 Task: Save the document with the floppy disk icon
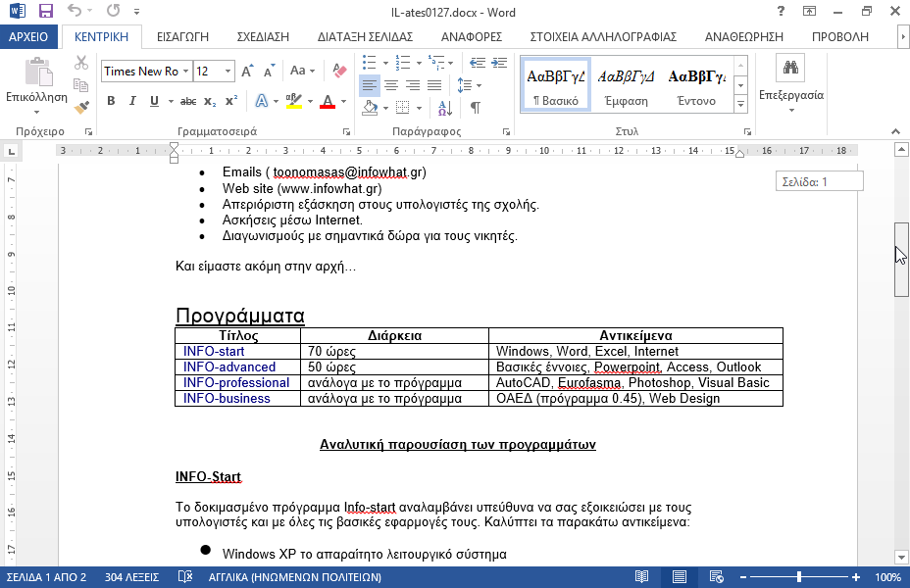(45, 11)
